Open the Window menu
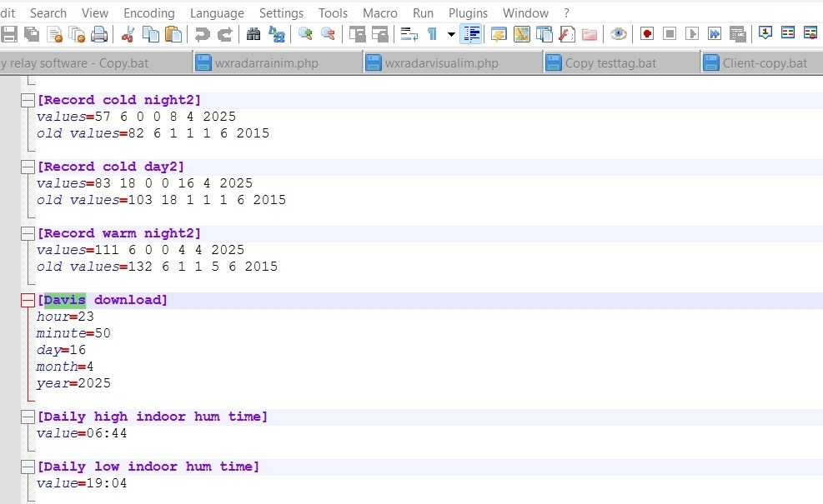Screen dimensions: 823x504 coord(525,13)
